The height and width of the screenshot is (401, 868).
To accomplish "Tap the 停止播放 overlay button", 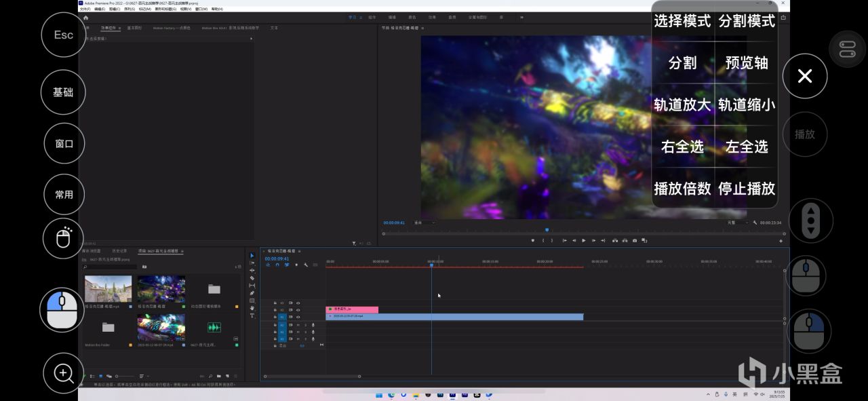I will pyautogui.click(x=747, y=189).
